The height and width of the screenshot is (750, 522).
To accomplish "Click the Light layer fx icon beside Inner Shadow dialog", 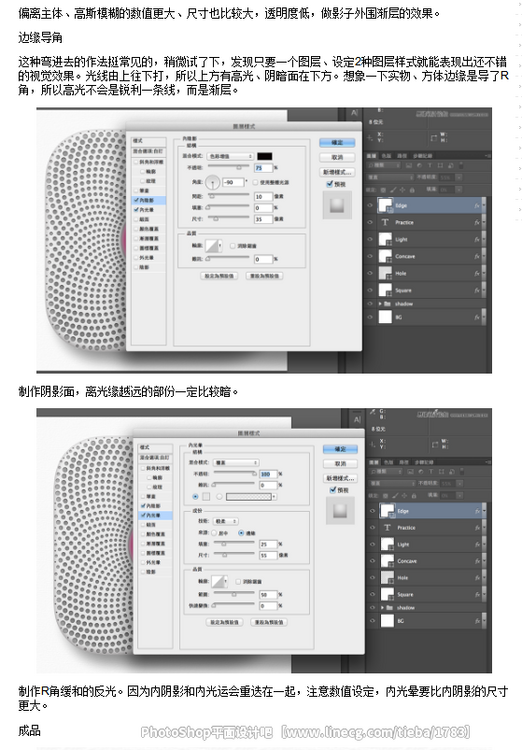I will click(x=477, y=240).
